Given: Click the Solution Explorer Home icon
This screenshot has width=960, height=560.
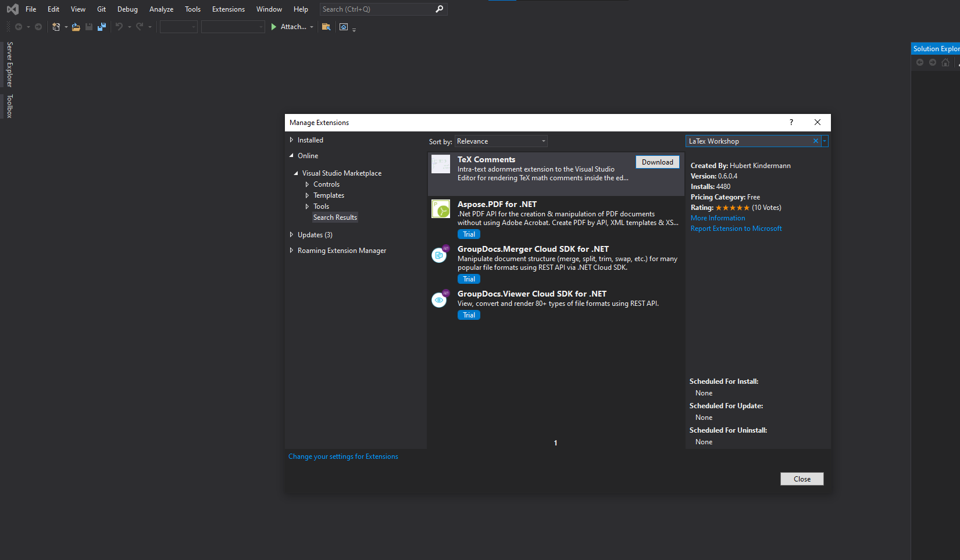Looking at the screenshot, I should point(945,62).
